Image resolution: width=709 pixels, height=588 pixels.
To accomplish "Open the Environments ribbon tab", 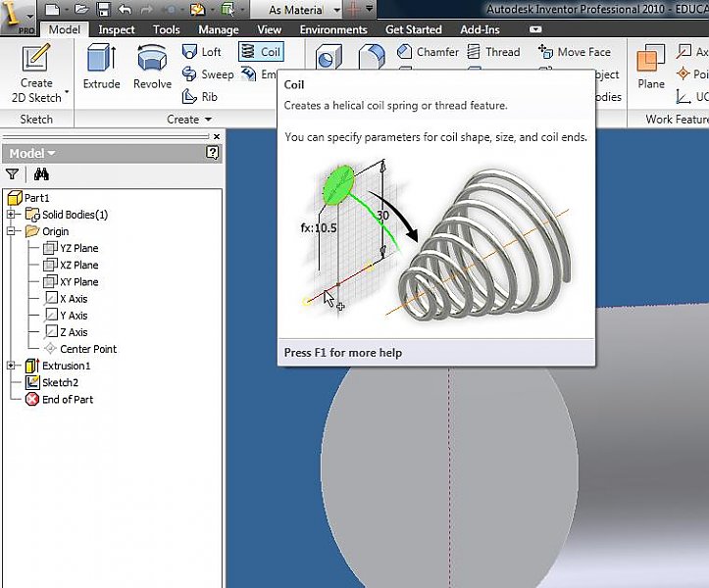I will click(333, 29).
